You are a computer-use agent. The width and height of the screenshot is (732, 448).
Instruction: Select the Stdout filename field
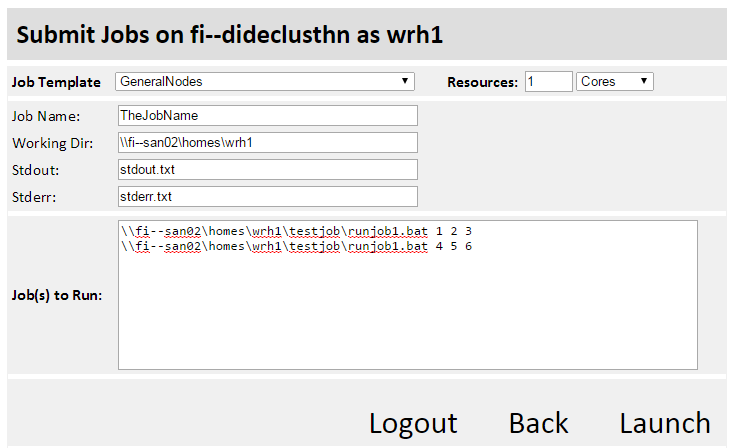click(267, 170)
